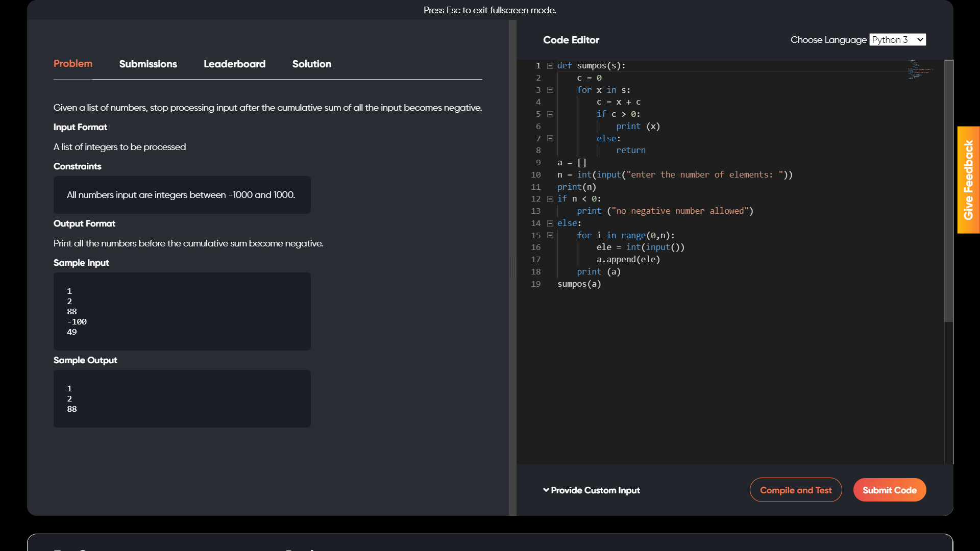Collapse the else block fold on line 7
The image size is (980, 551).
[550, 138]
